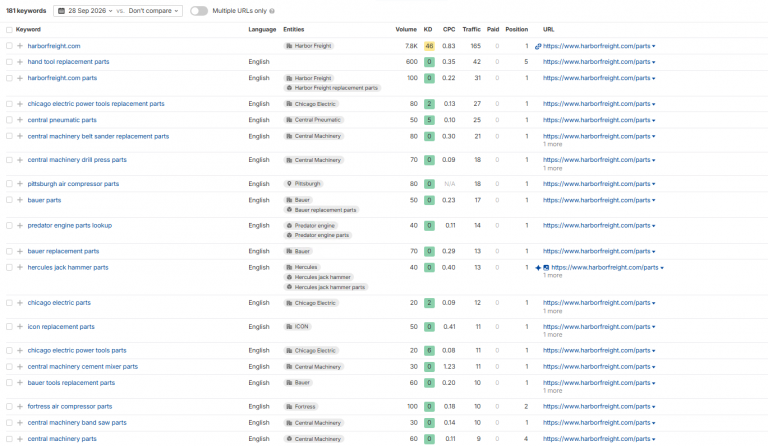Click plus icon for icon replacement parts
768x446 pixels.
click(x=20, y=327)
